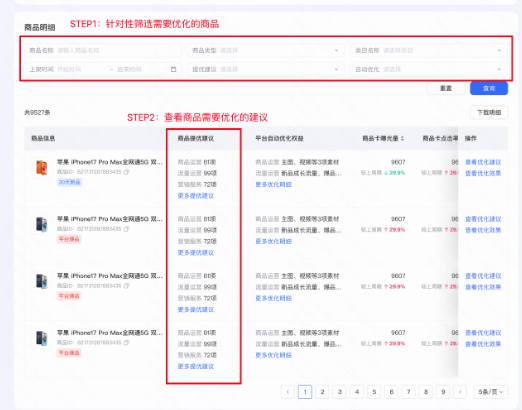Click the 平台自动优化权益 column header
Image resolution: width=522 pixels, height=410 pixels.
pyautogui.click(x=279, y=138)
